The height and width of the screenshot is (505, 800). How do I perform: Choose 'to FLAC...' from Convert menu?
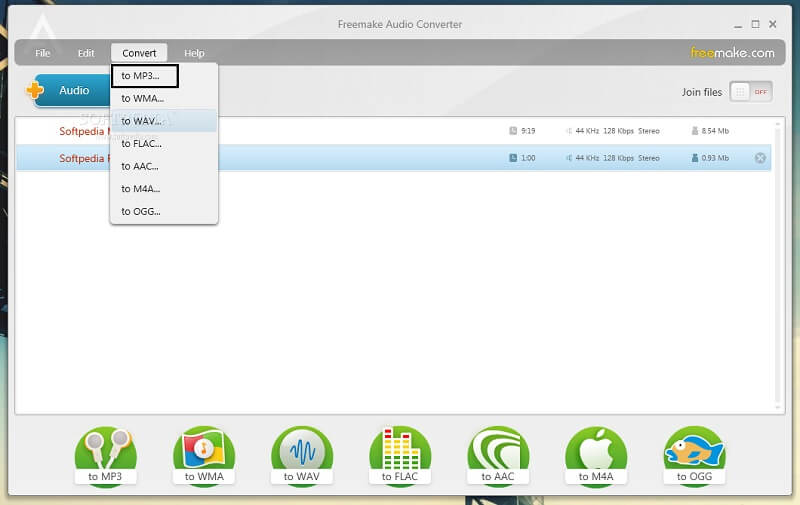[163, 144]
